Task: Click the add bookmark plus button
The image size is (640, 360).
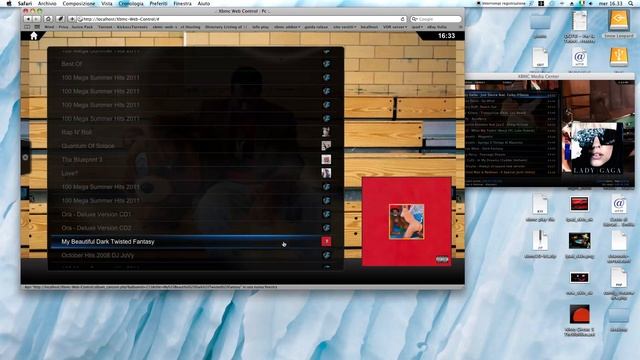Action: 72,19
